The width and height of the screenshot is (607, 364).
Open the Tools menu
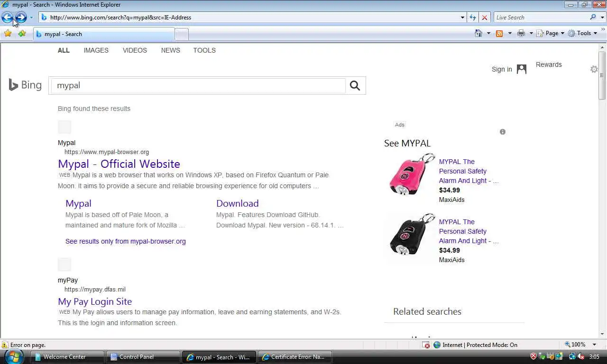[583, 33]
